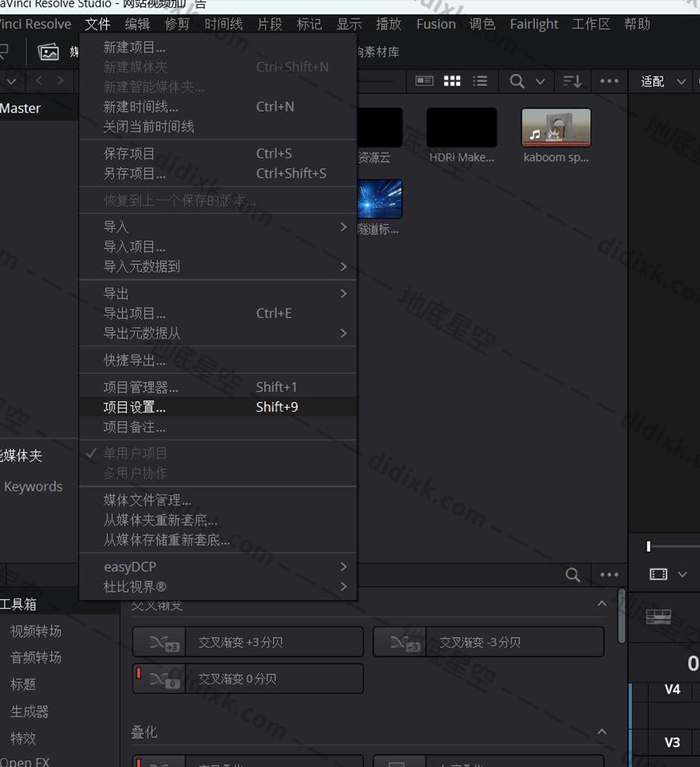Viewport: 700px width, 767px height.
Task: Open the 显示 menu
Action: pos(349,24)
